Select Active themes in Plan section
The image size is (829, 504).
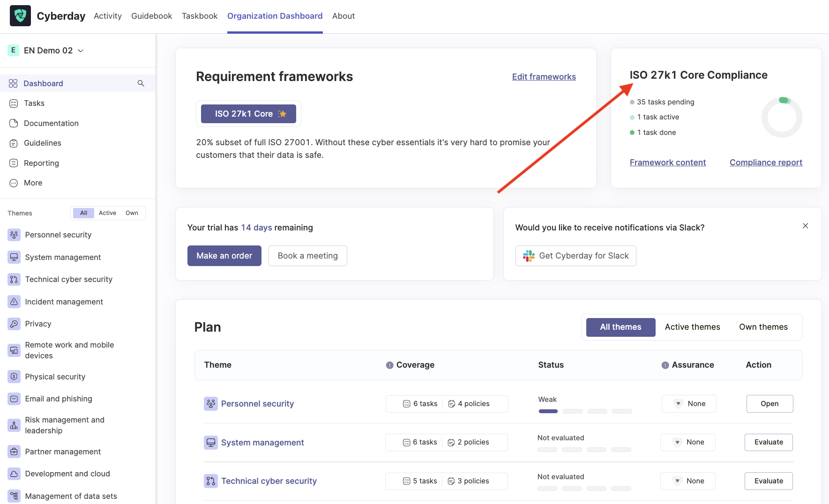pos(692,327)
